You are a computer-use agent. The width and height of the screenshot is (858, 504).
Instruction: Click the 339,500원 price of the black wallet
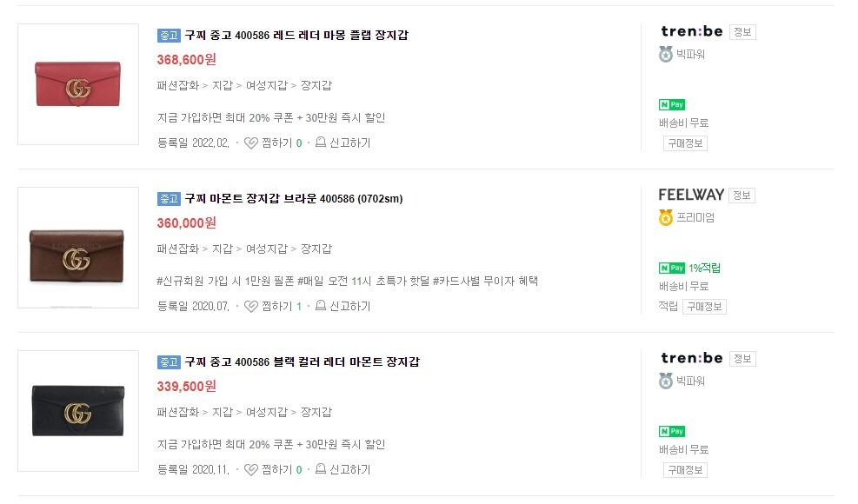(187, 386)
